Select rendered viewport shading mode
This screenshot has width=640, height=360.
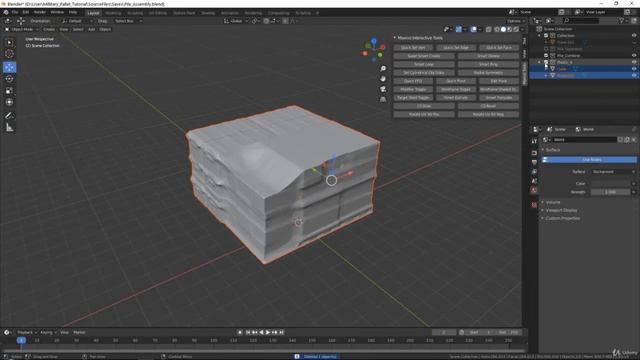point(516,29)
